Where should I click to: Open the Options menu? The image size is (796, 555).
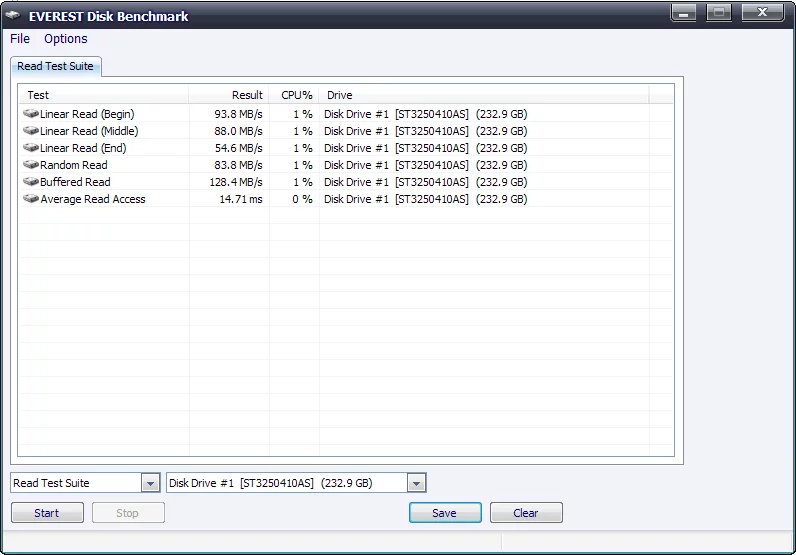coord(65,39)
